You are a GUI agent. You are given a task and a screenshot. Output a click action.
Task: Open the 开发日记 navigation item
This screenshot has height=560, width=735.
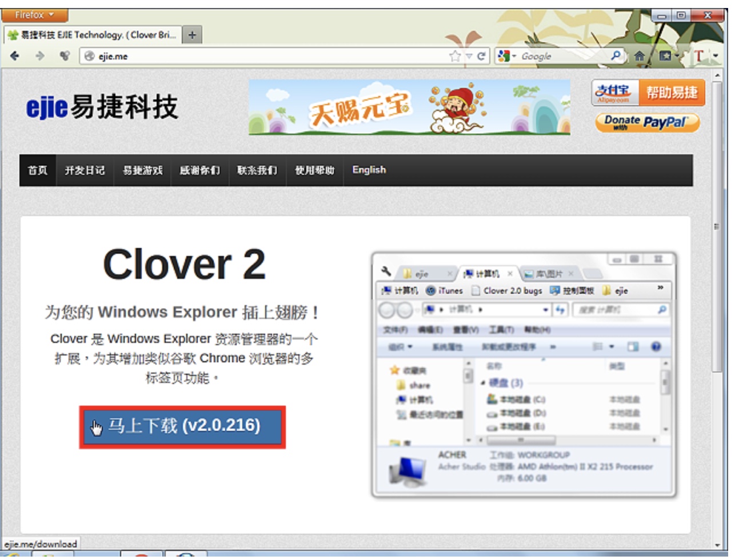tap(85, 170)
